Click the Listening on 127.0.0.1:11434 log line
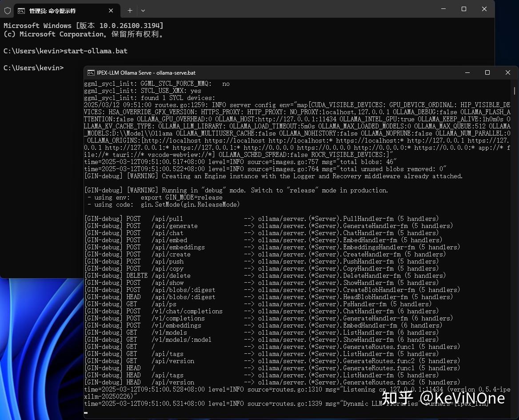This screenshot has height=420, width=519. (267, 389)
